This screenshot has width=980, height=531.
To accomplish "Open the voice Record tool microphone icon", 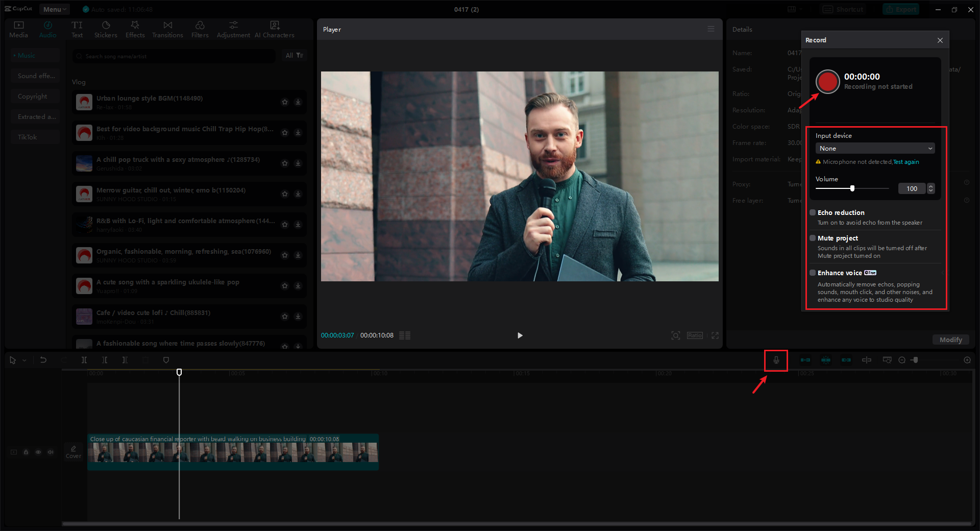I will [775, 360].
